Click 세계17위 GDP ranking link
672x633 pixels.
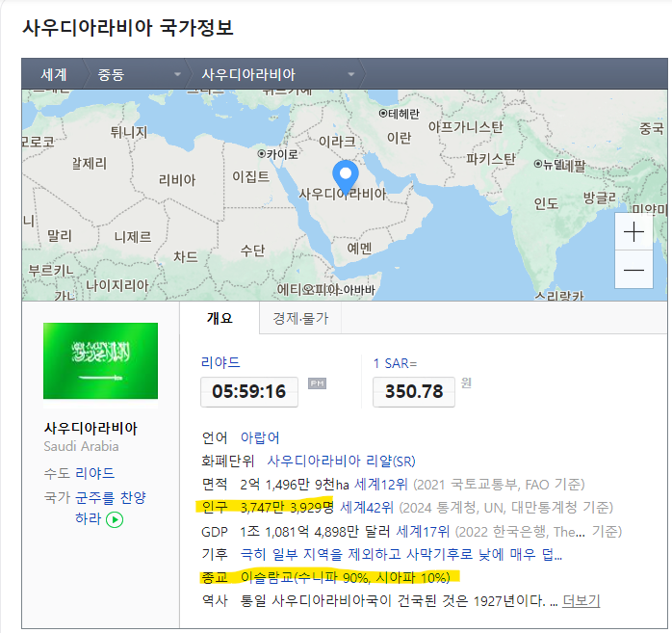point(423,532)
